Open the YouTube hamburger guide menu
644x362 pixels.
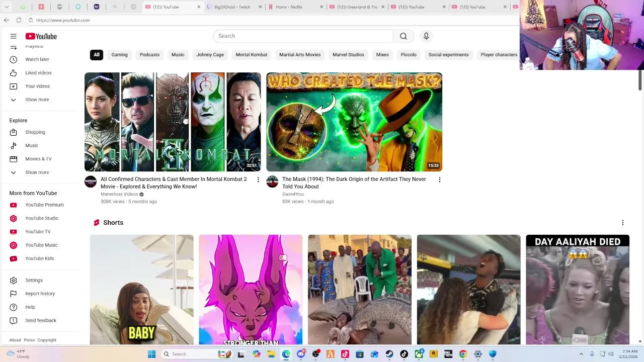(x=14, y=36)
